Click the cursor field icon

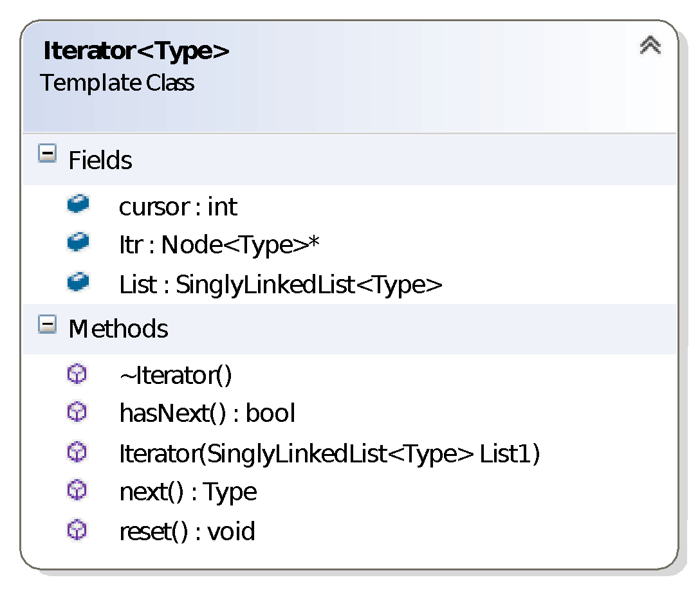pos(78,205)
